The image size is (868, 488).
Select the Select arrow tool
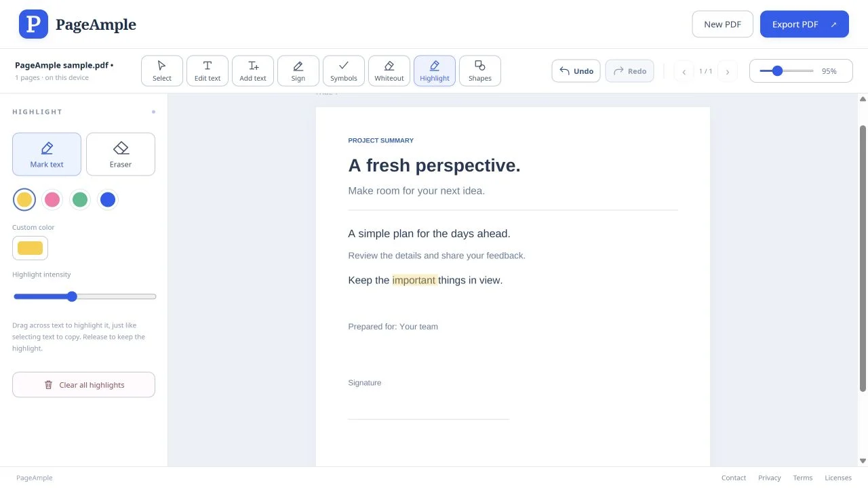(162, 70)
